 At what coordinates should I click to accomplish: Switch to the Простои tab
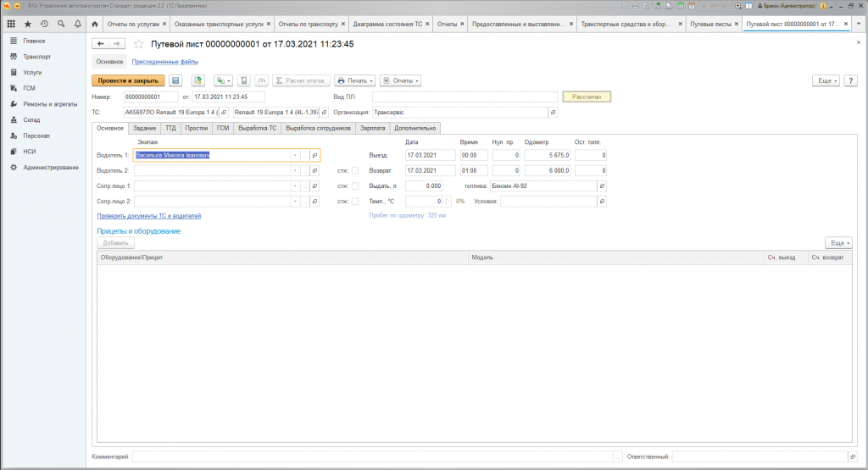pos(197,128)
